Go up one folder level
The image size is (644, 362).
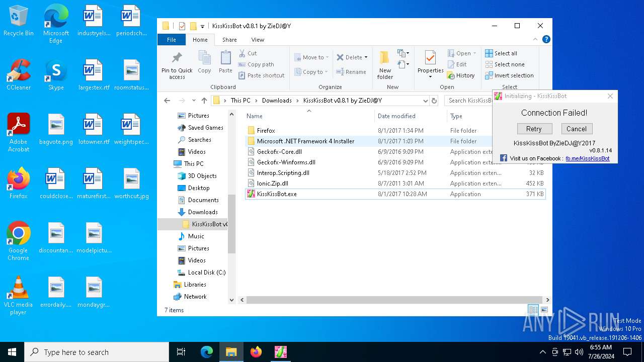[x=204, y=101]
